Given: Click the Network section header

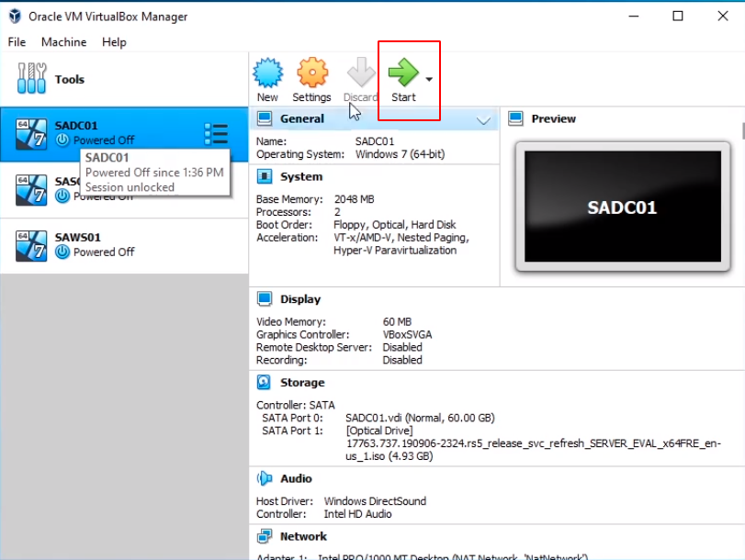Looking at the screenshot, I should (x=303, y=536).
